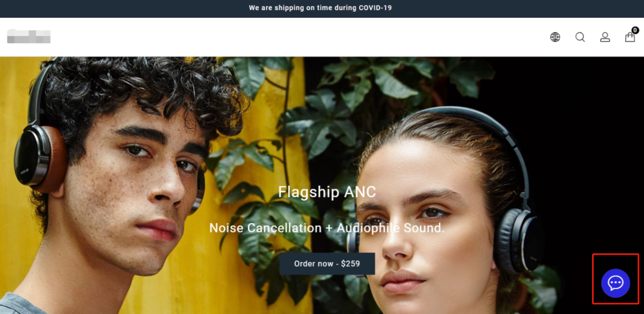Launch the blue chat bubble widget

tap(616, 283)
